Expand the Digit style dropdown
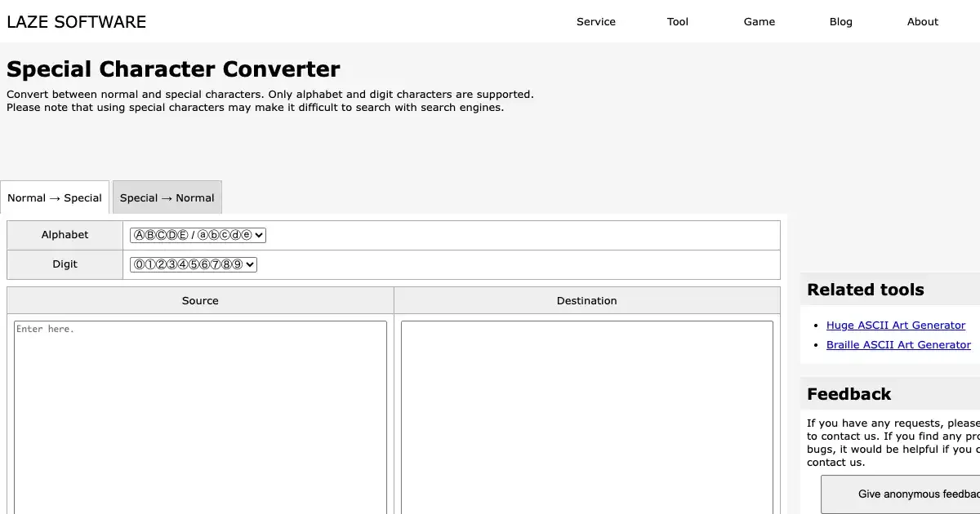 [x=194, y=264]
